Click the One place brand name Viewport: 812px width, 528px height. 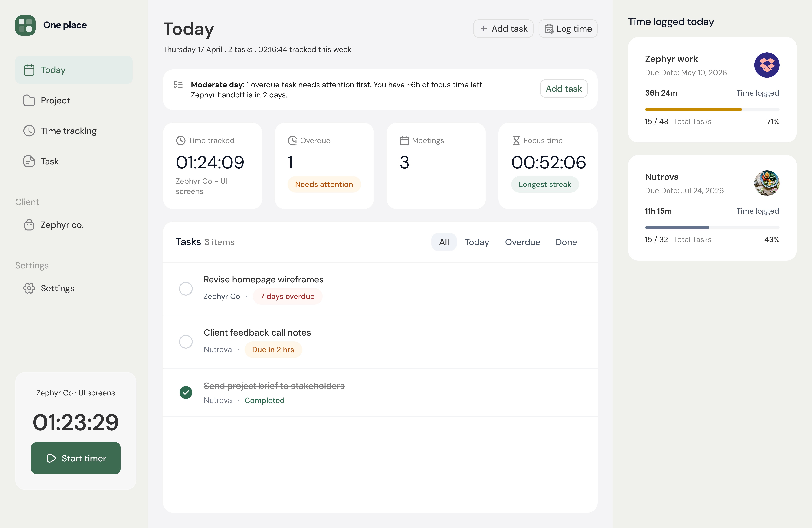pos(65,25)
